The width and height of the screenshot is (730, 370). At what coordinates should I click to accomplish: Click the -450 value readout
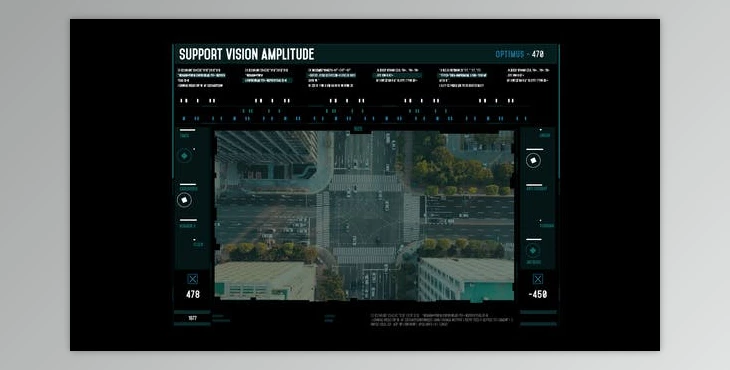point(538,294)
